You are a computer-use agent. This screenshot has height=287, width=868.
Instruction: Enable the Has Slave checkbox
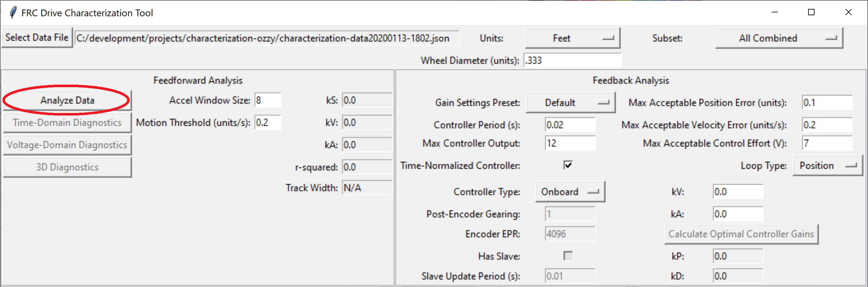(x=568, y=256)
